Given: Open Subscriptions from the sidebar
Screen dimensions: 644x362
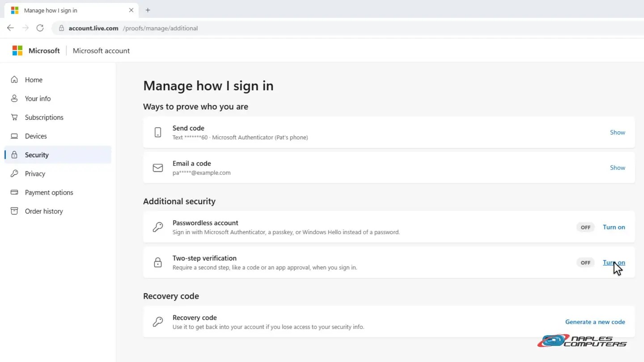Looking at the screenshot, I should 58,117.
